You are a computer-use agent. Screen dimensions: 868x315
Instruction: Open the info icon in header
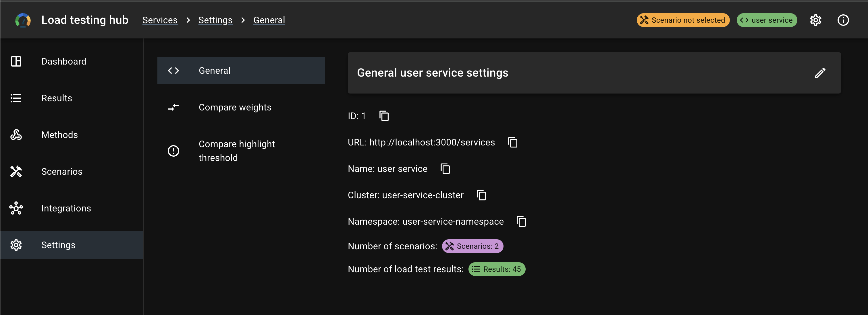click(x=843, y=20)
